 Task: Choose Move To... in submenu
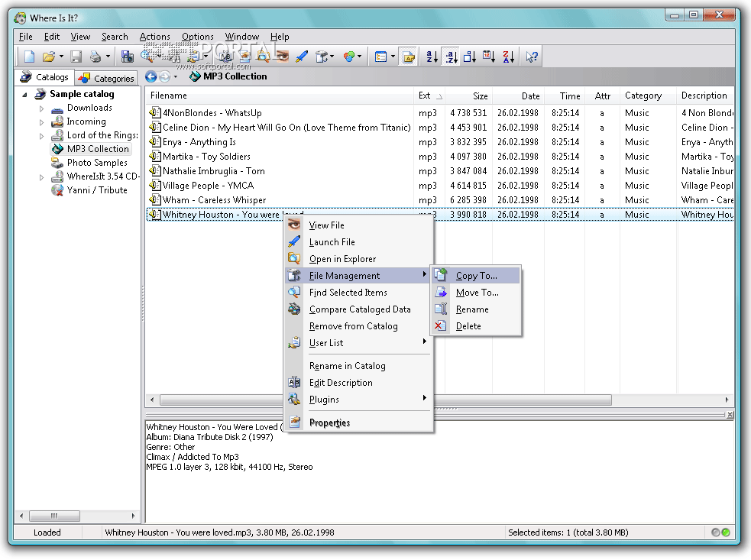point(476,292)
